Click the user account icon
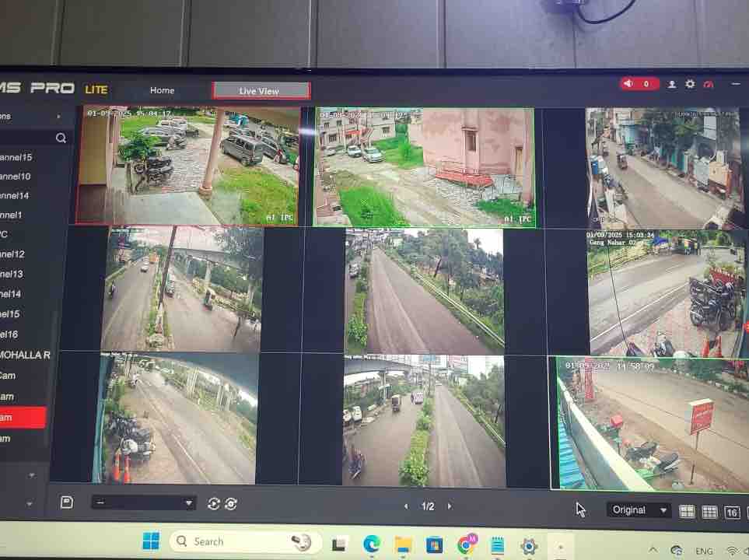This screenshot has height=560, width=749. (x=672, y=84)
